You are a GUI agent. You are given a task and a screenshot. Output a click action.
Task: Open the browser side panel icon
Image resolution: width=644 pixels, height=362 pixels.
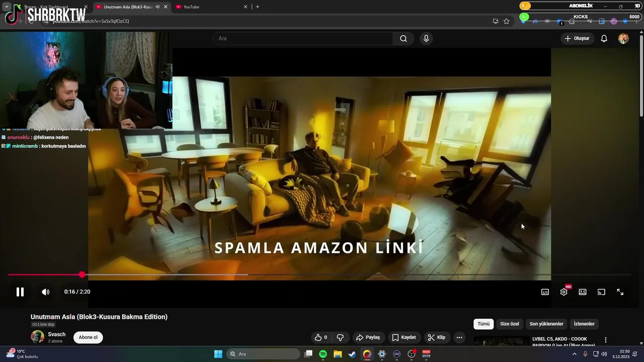(602, 21)
